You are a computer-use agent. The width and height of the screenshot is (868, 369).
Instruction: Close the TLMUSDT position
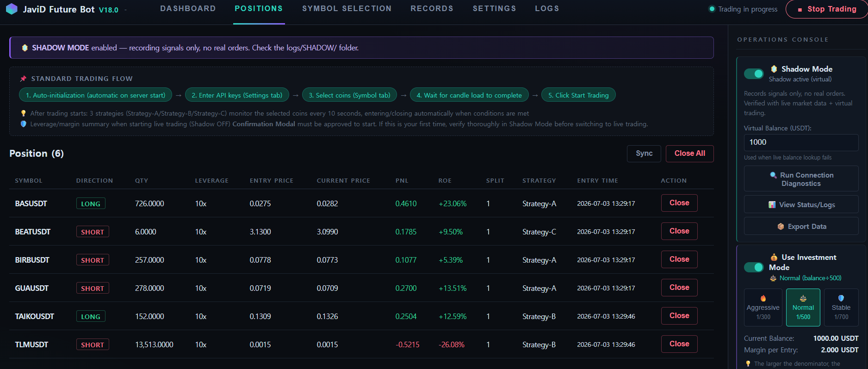tap(679, 344)
